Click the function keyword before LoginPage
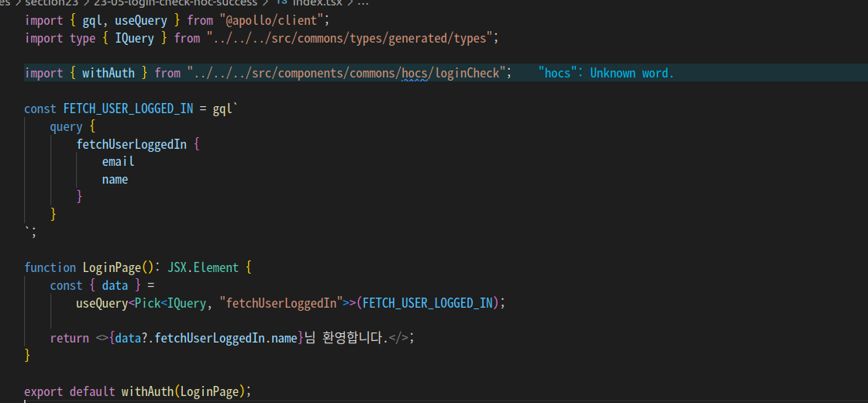Screen dimensions: 868x403 pos(50,268)
